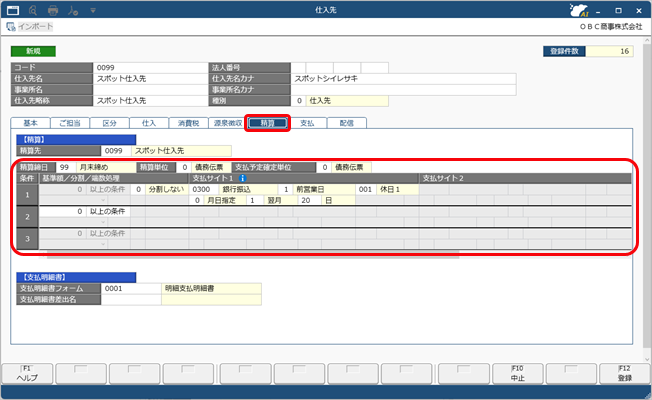
Task: Click the day field showing 20
Action: (309, 200)
